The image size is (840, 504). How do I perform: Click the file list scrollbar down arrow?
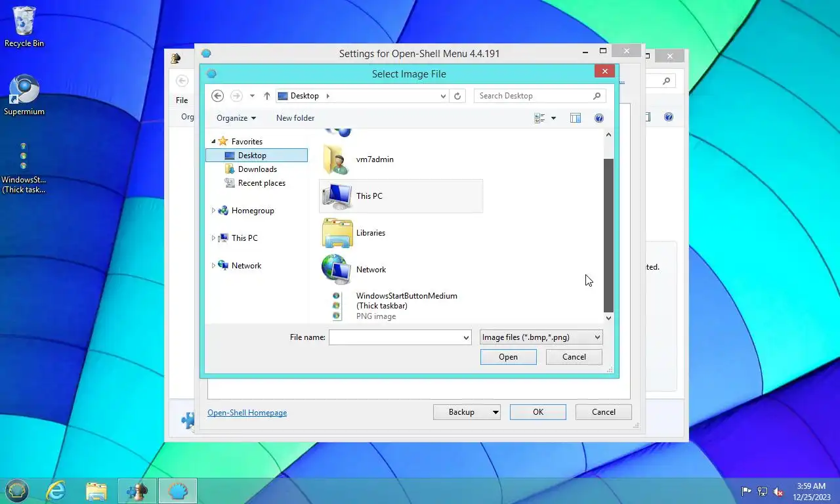[608, 318]
